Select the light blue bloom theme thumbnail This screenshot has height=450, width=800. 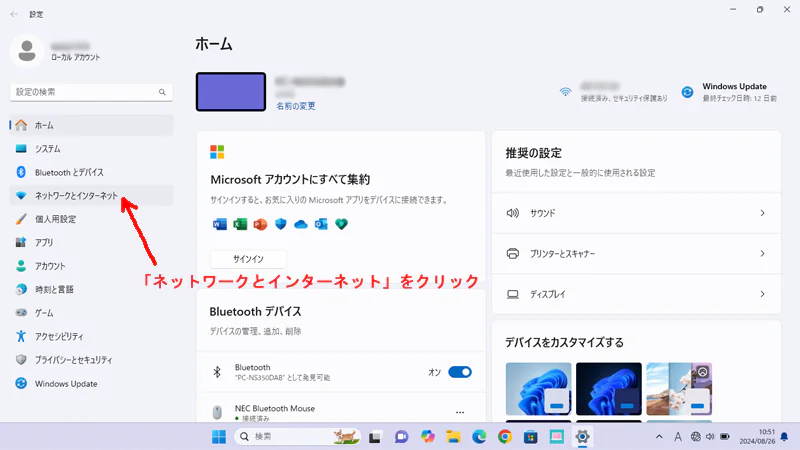click(x=538, y=389)
